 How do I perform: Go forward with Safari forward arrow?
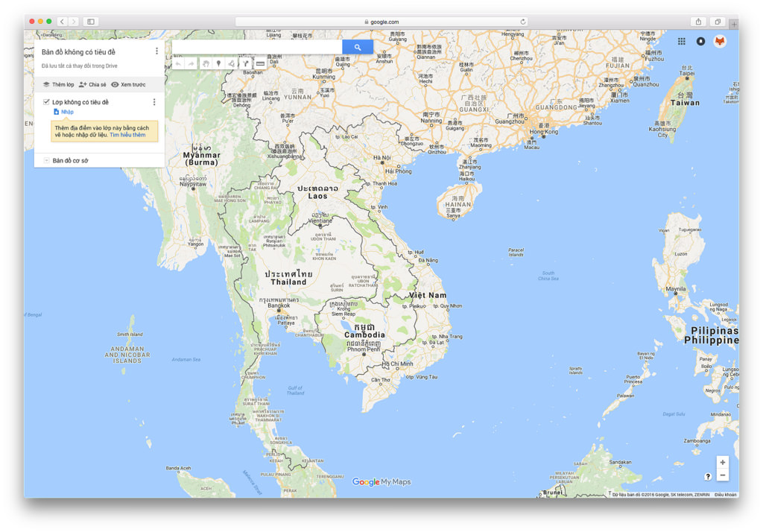point(74,22)
